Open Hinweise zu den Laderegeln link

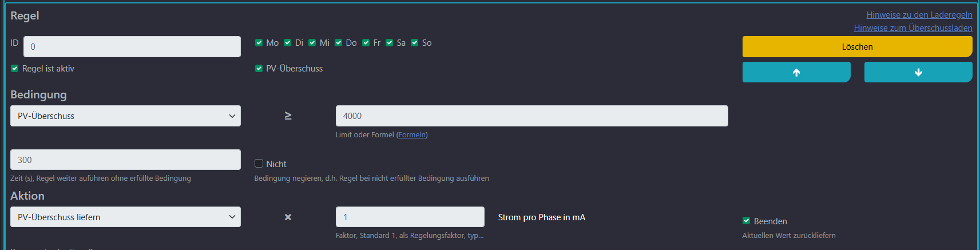(919, 15)
